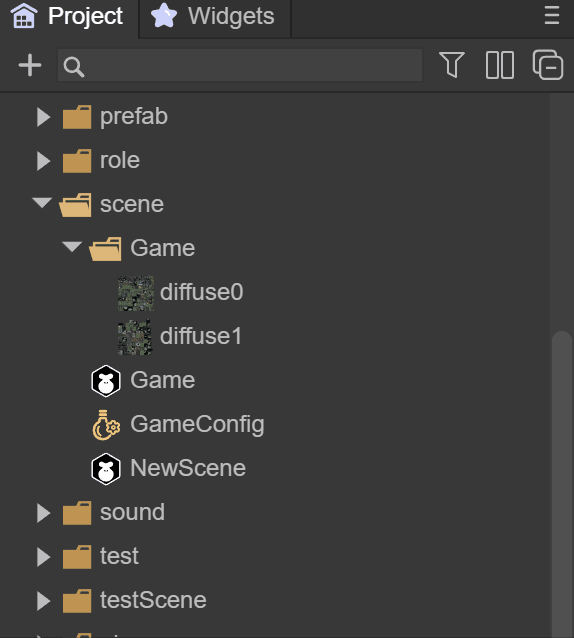The width and height of the screenshot is (574, 638).
Task: Toggle the two-column layout icon
Action: [x=500, y=65]
